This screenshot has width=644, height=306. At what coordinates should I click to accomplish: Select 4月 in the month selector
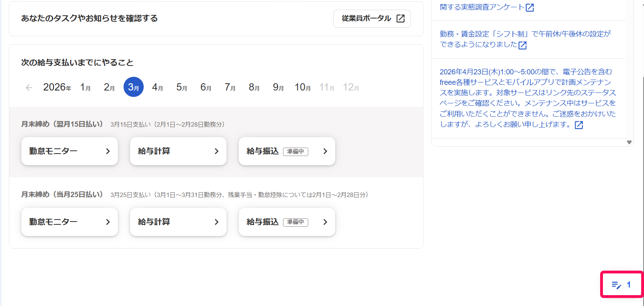[158, 87]
